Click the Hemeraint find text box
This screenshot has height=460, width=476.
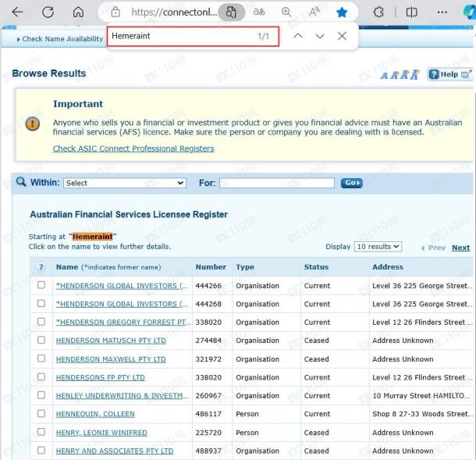(193, 36)
